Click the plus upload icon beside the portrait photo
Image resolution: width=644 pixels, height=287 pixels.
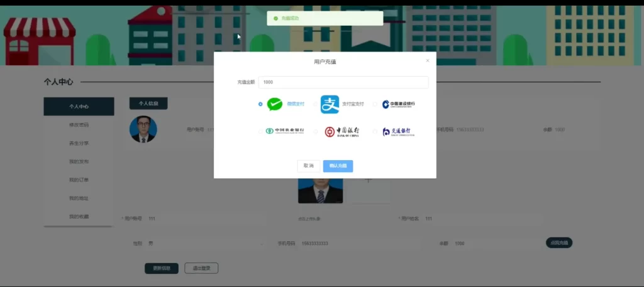[369, 180]
